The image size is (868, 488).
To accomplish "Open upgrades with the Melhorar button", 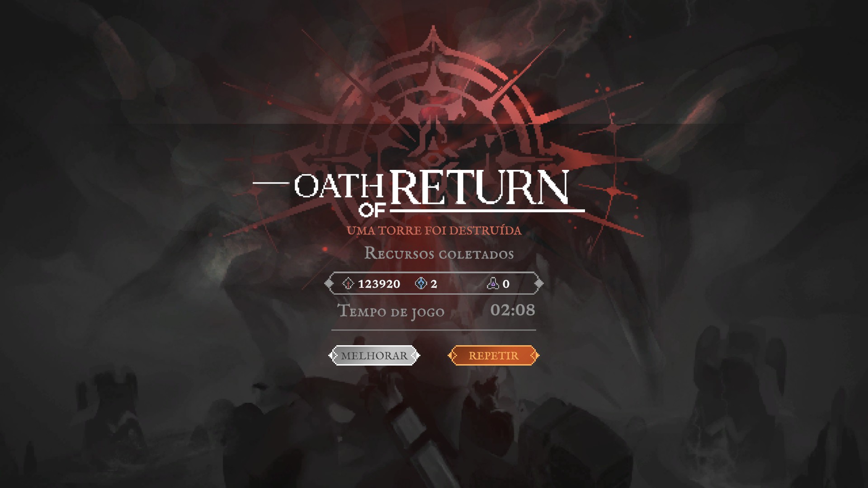I will coord(374,356).
